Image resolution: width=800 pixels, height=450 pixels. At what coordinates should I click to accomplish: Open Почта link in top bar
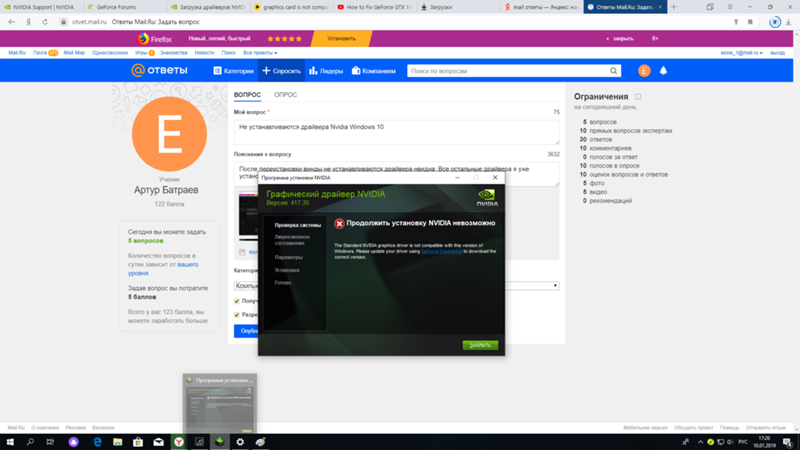click(x=40, y=53)
